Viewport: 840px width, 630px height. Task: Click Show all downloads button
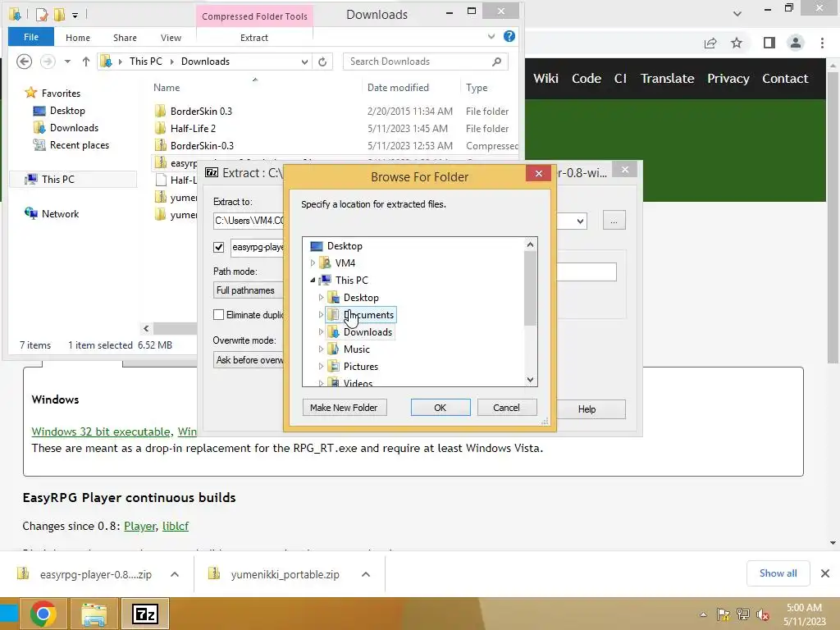[x=778, y=573]
